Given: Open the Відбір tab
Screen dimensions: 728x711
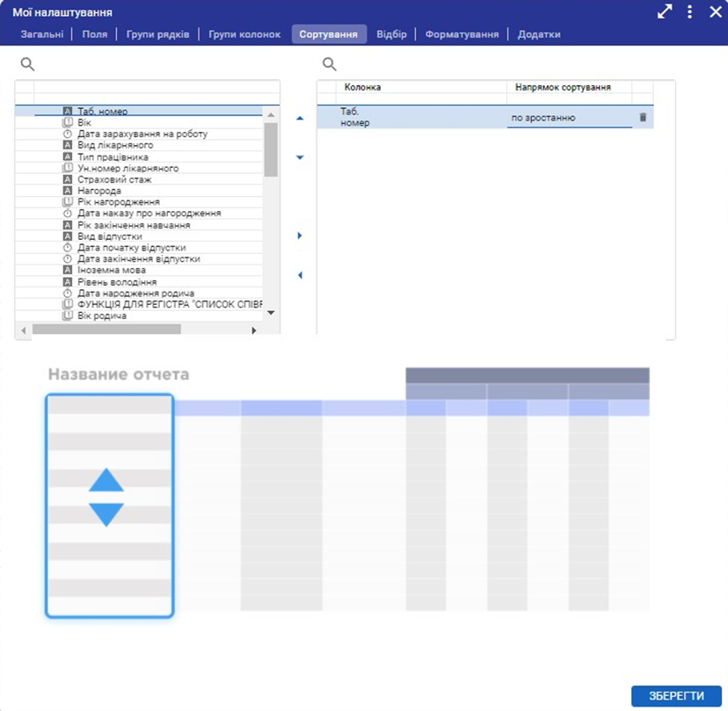Looking at the screenshot, I should click(391, 34).
